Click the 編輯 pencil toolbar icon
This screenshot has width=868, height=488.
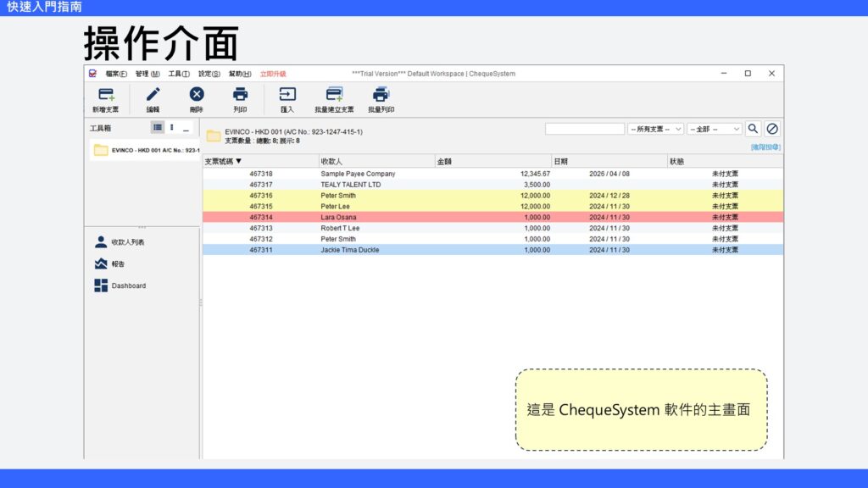click(153, 95)
